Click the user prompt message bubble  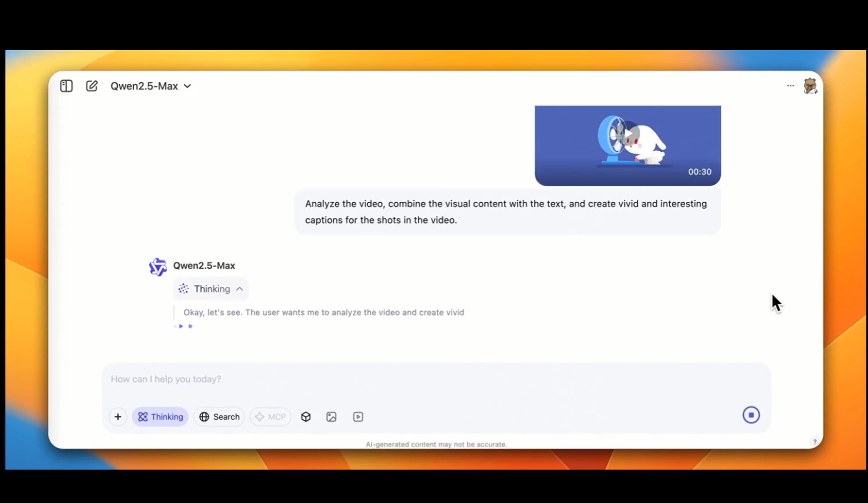[x=507, y=212]
